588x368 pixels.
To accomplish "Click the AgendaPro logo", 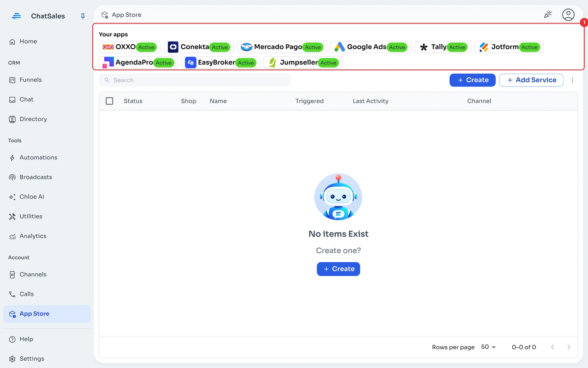I will tap(108, 63).
